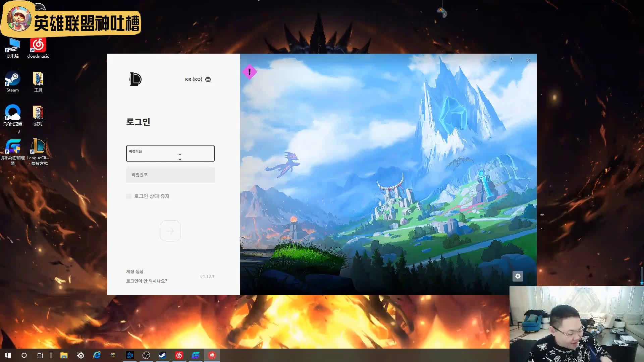This screenshot has width=644, height=362.
Task: Click the globe icon beside KR (KO)
Action: pos(208,79)
